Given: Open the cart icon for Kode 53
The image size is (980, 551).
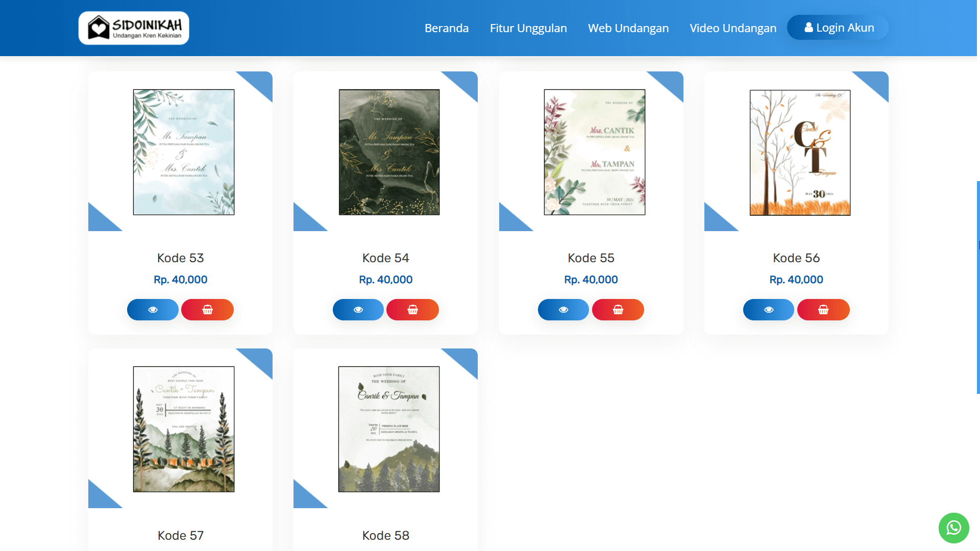Looking at the screenshot, I should point(207,309).
